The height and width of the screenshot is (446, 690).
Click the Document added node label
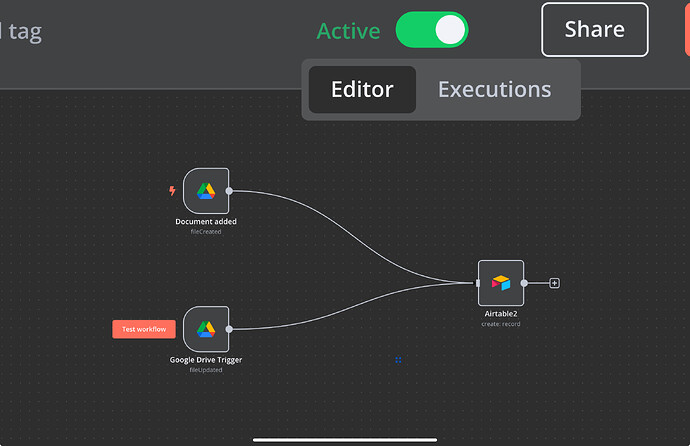206,222
